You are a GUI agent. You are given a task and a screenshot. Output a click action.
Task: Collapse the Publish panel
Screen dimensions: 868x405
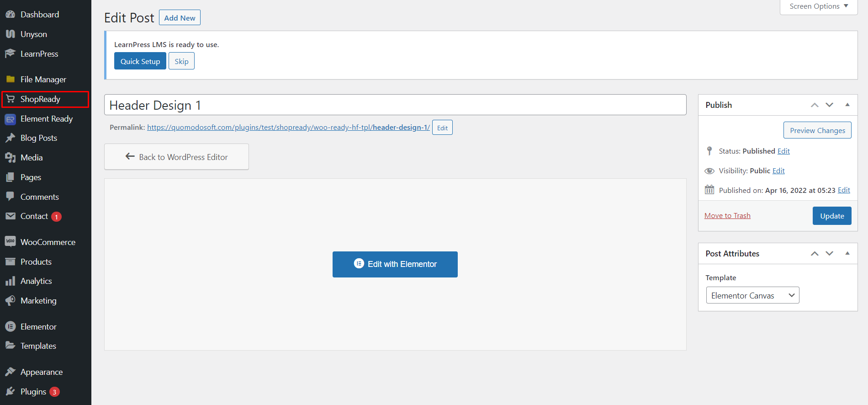pos(847,105)
